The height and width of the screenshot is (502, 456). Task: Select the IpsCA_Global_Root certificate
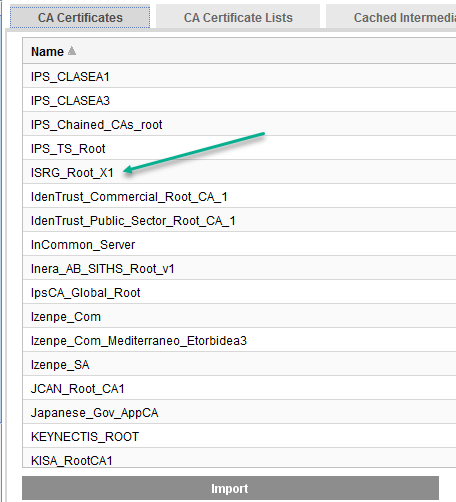pos(239,292)
